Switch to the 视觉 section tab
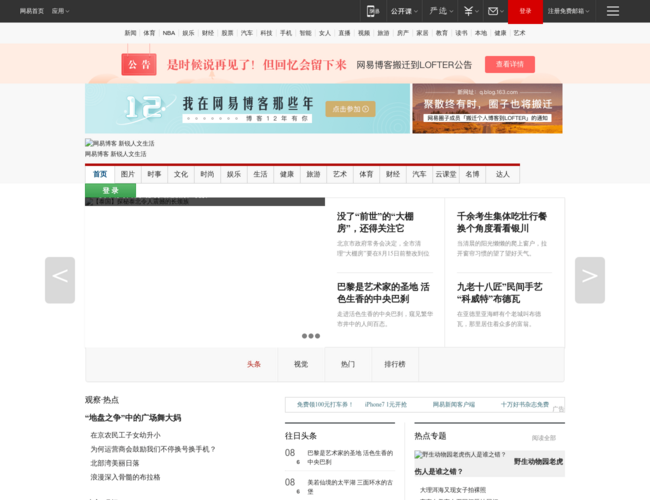 click(x=301, y=364)
